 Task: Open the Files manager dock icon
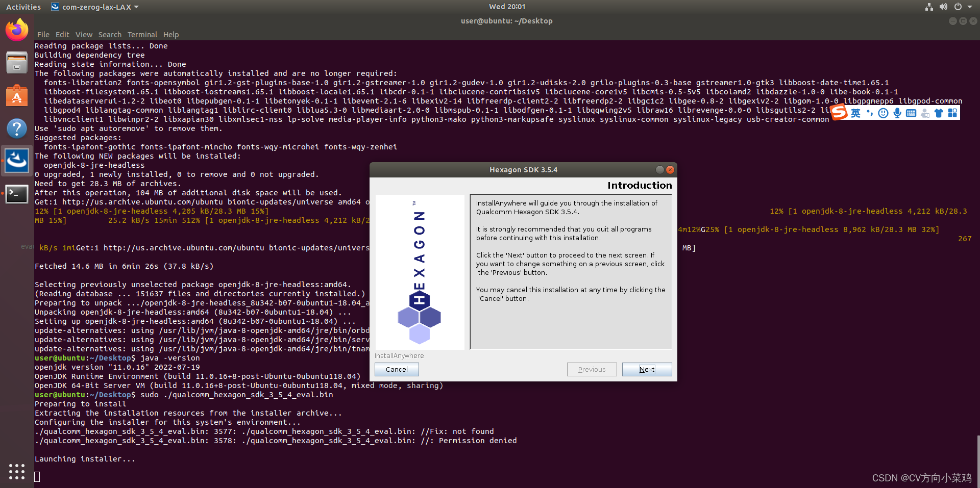(x=17, y=63)
